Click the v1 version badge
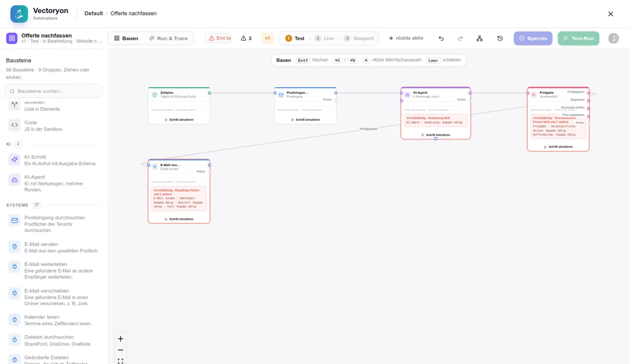629x364 pixels. [267, 38]
